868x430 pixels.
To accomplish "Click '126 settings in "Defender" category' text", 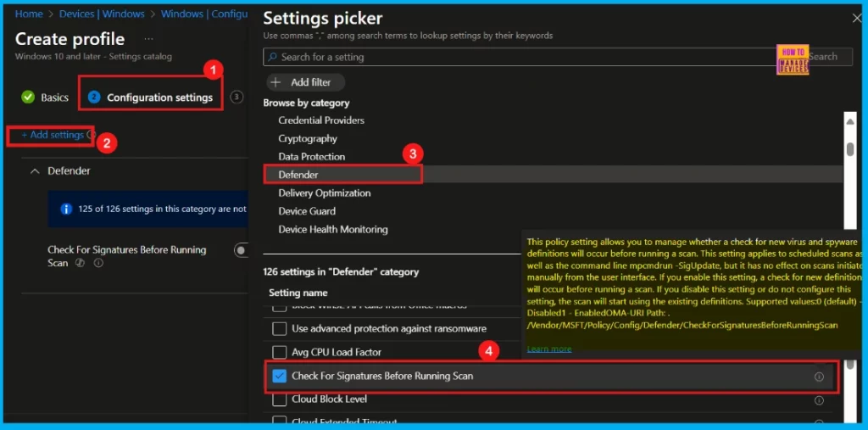I will click(341, 272).
